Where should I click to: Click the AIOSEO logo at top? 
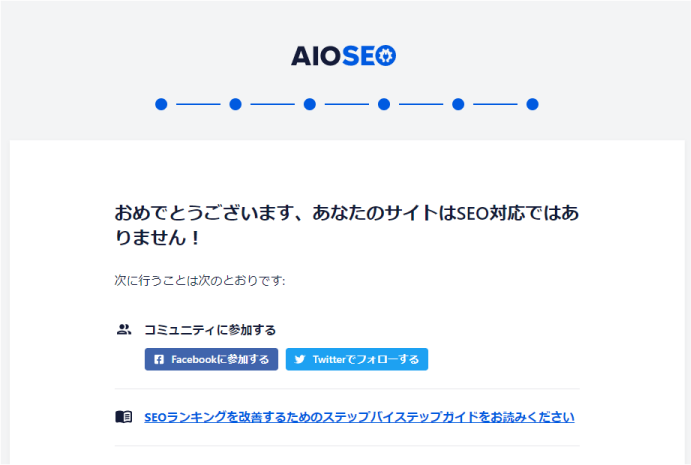click(x=343, y=56)
